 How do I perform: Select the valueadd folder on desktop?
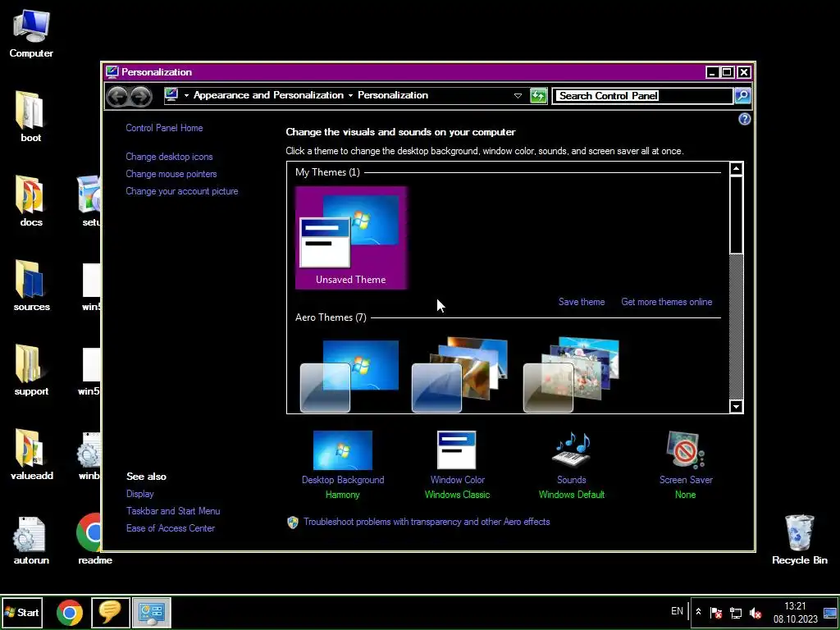pos(31,454)
